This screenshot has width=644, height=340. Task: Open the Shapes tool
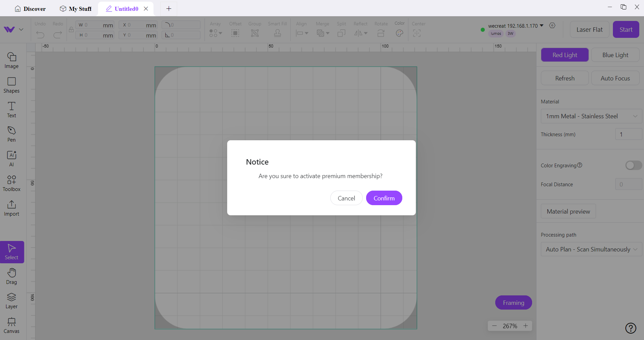click(x=11, y=85)
